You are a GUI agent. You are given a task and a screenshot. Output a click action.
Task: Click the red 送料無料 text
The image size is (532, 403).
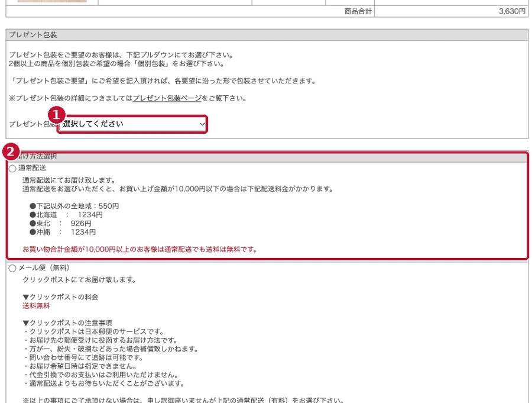pos(36,306)
